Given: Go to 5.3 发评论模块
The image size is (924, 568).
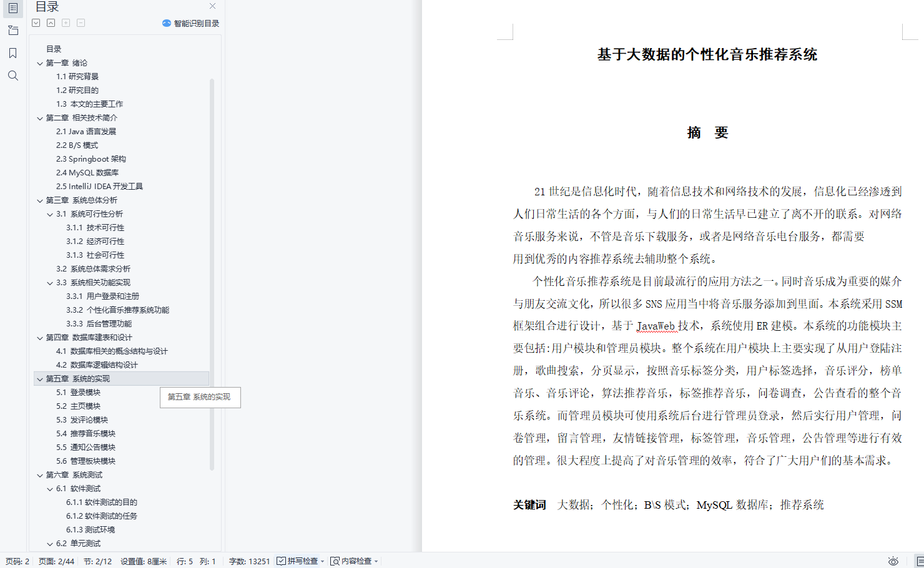Looking at the screenshot, I should (82, 419).
